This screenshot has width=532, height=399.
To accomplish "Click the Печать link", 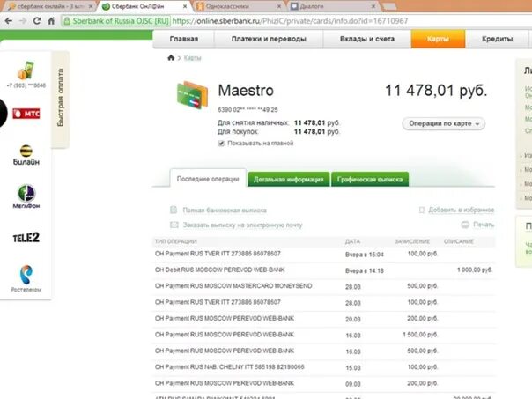I will (x=484, y=225).
